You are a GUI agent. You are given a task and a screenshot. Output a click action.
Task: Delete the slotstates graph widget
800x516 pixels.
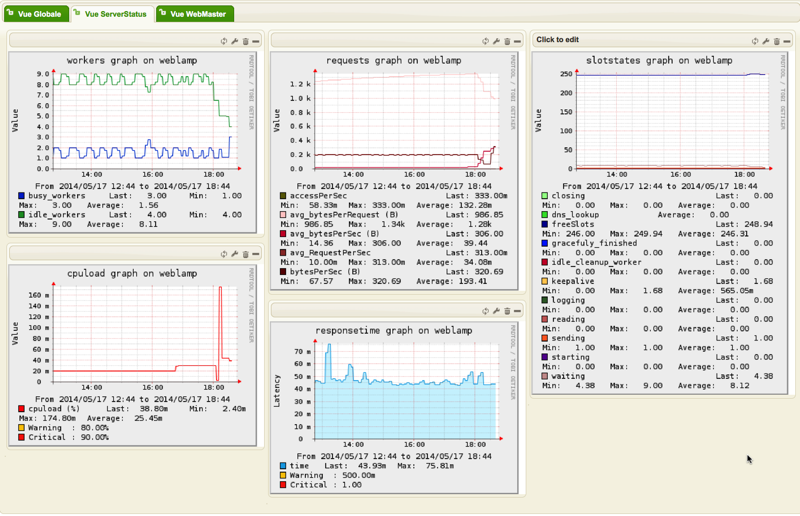pos(776,41)
